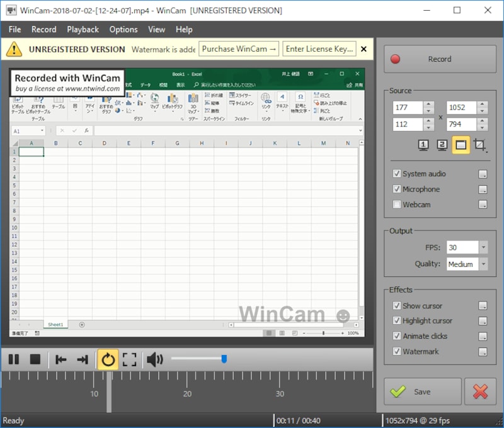Set trim end marker

[x=83, y=359]
